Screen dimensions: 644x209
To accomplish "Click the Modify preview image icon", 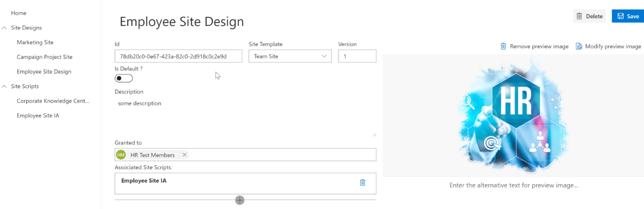I will coord(578,46).
